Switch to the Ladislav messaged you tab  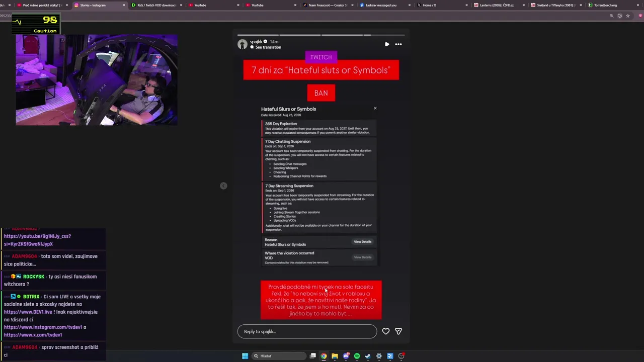click(x=384, y=5)
